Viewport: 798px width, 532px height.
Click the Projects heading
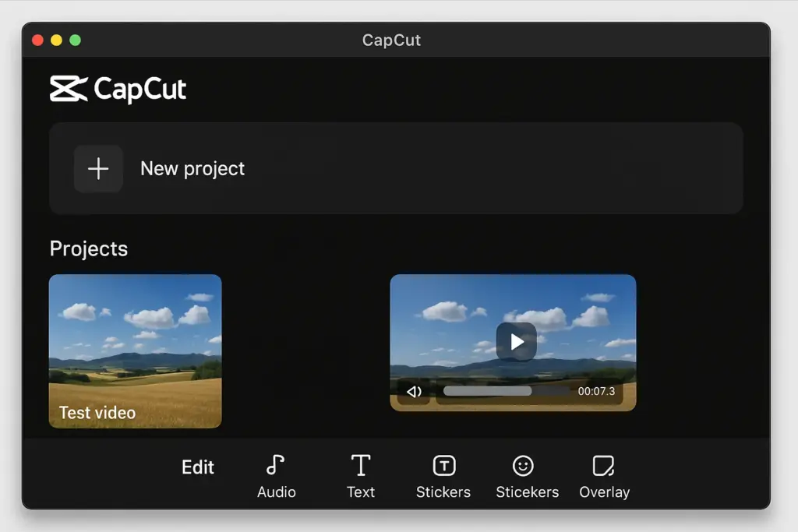(89, 248)
